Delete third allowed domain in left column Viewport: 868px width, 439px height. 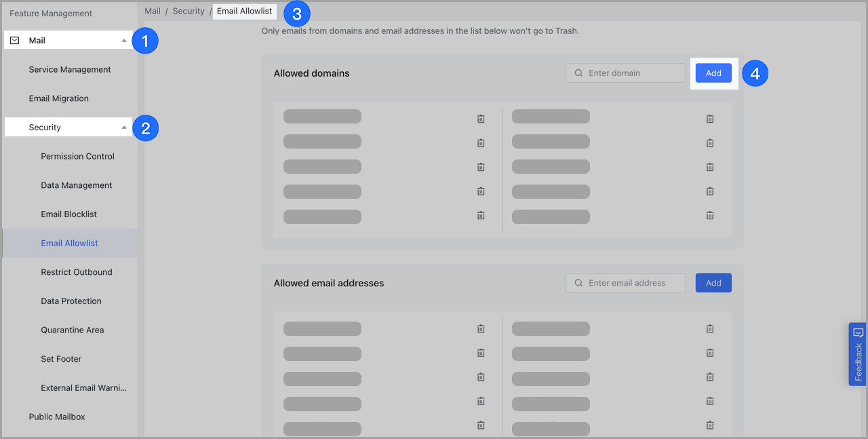[481, 167]
